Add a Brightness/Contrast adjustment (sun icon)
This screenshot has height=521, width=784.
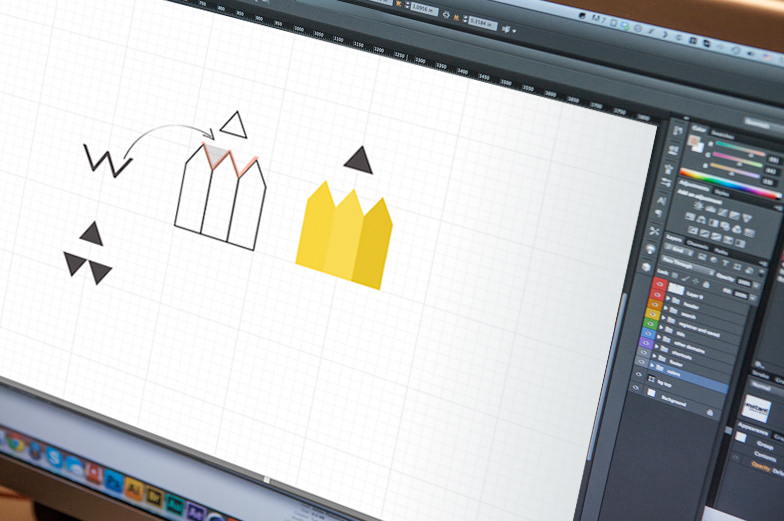[698, 206]
